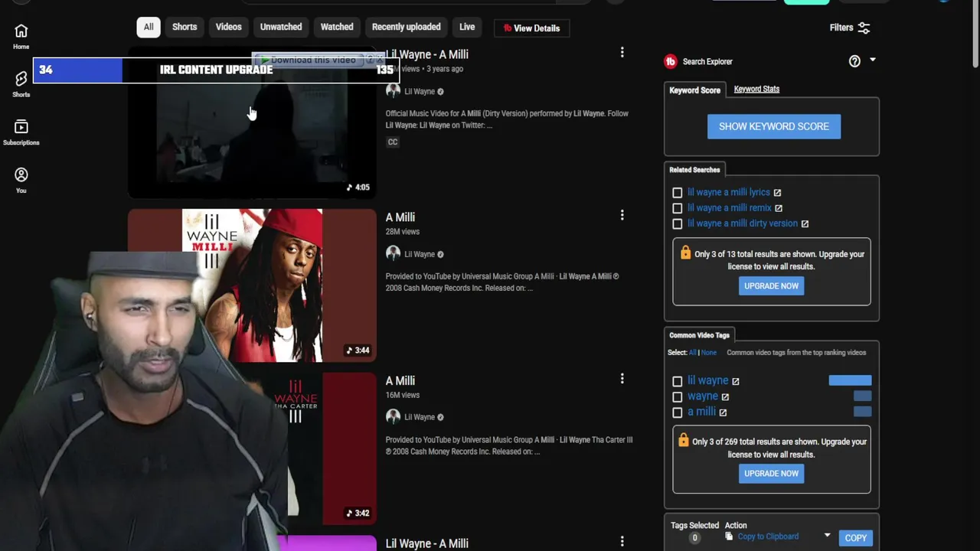Image resolution: width=980 pixels, height=551 pixels.
Task: Check 'lil wayne a milli lyrics' checkbox
Action: pyautogui.click(x=678, y=193)
